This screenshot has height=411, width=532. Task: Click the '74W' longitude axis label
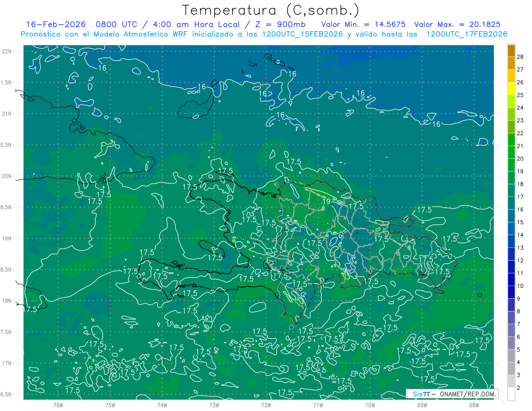pyautogui.click(x=162, y=405)
